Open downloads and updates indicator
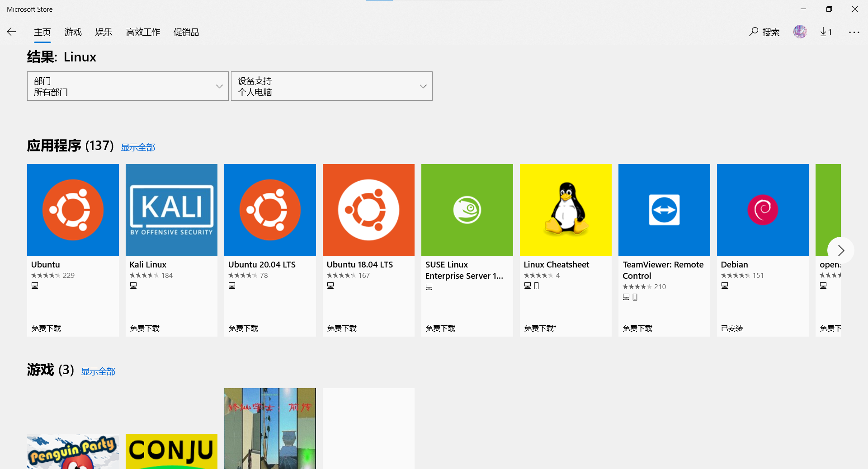Screen dimensions: 868x469 coord(826,32)
